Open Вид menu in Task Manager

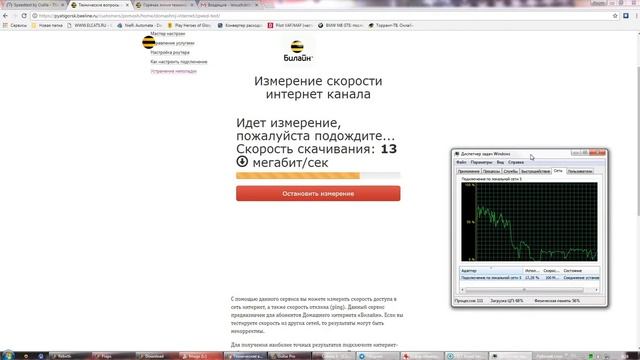(500, 162)
